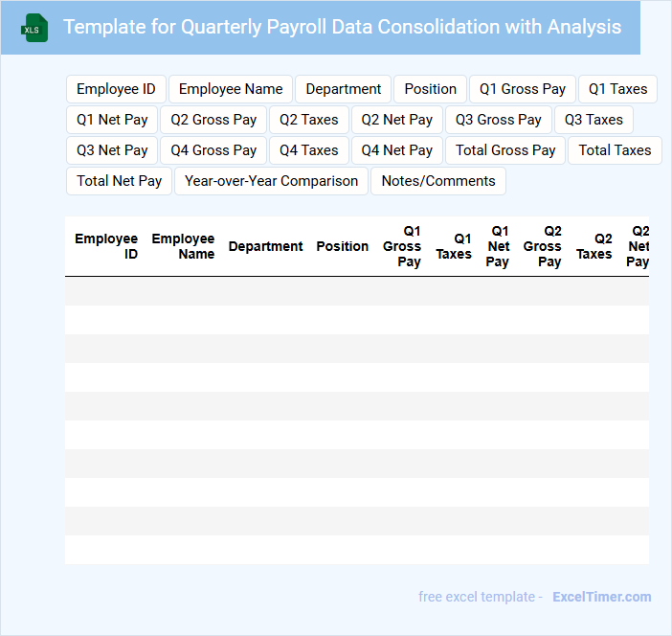This screenshot has width=672, height=636.
Task: Click the Q3 Net Pay tag
Action: pos(112,150)
